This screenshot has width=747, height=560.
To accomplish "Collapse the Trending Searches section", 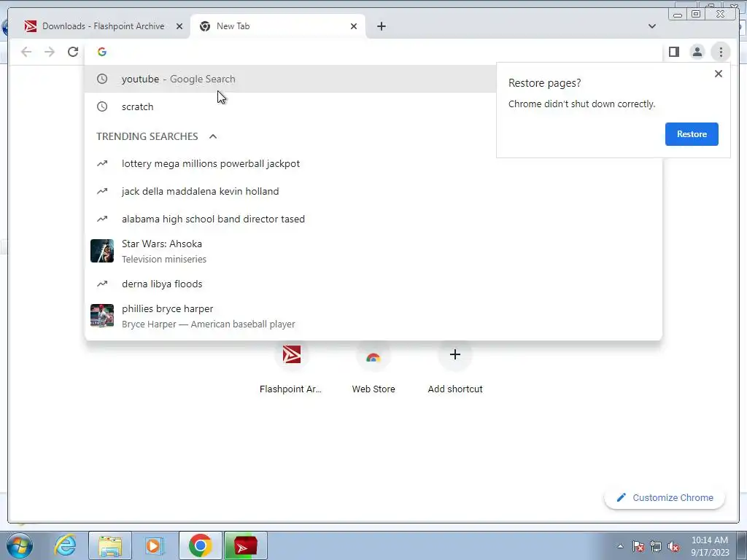I will (213, 136).
